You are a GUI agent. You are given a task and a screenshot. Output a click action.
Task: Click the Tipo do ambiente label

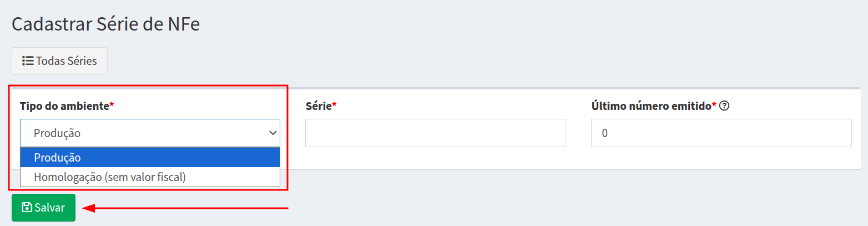pyautogui.click(x=64, y=106)
